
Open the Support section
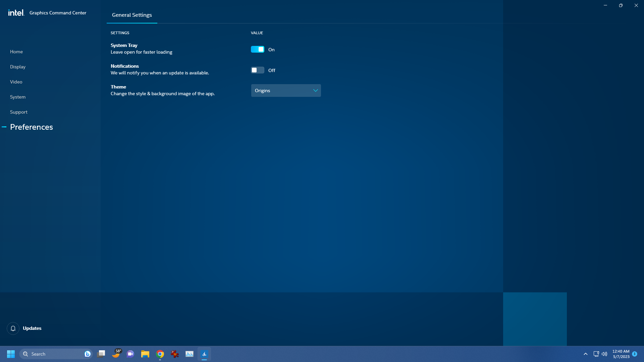(18, 112)
